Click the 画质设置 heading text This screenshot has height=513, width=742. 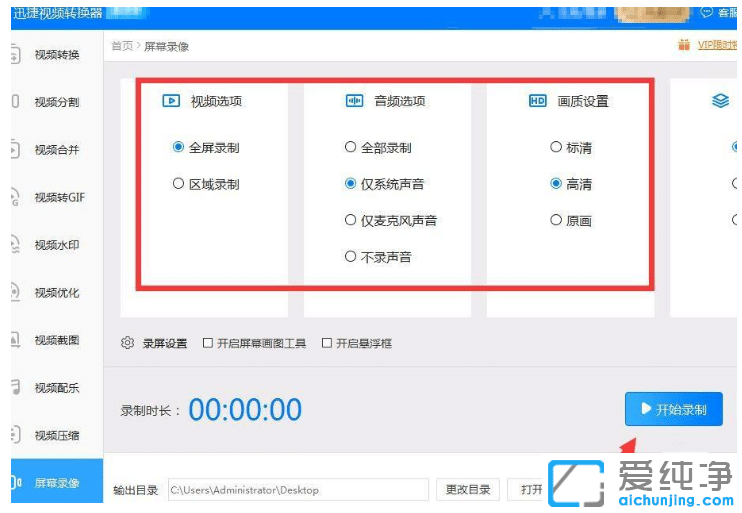(x=583, y=101)
